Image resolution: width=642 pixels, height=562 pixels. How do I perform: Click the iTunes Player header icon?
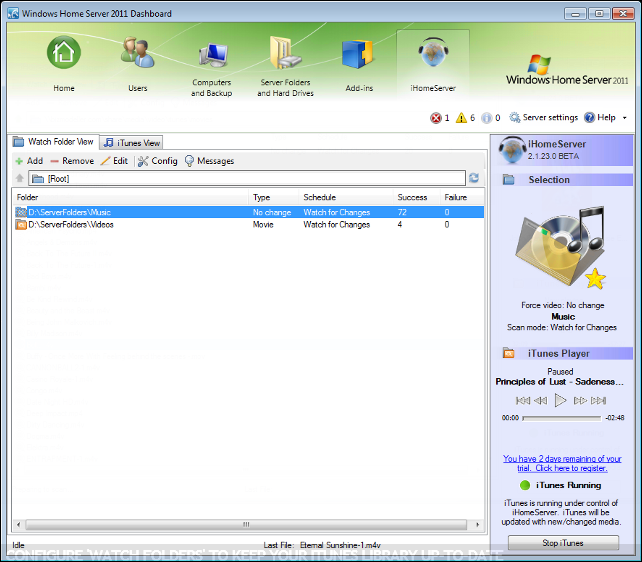click(x=508, y=353)
